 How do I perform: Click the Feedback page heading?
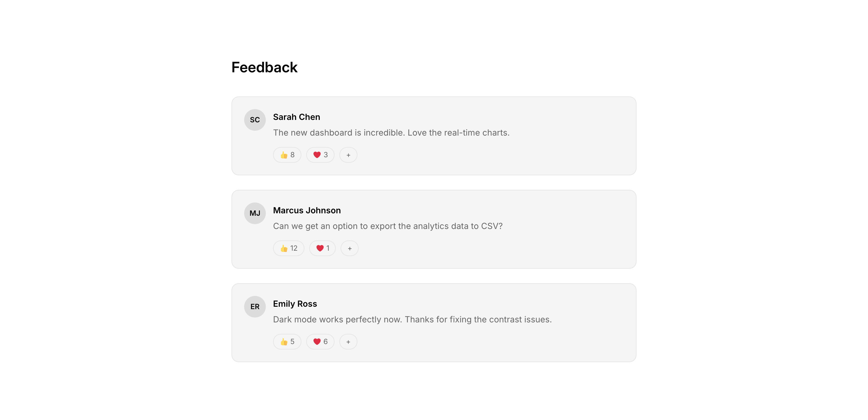(x=264, y=67)
